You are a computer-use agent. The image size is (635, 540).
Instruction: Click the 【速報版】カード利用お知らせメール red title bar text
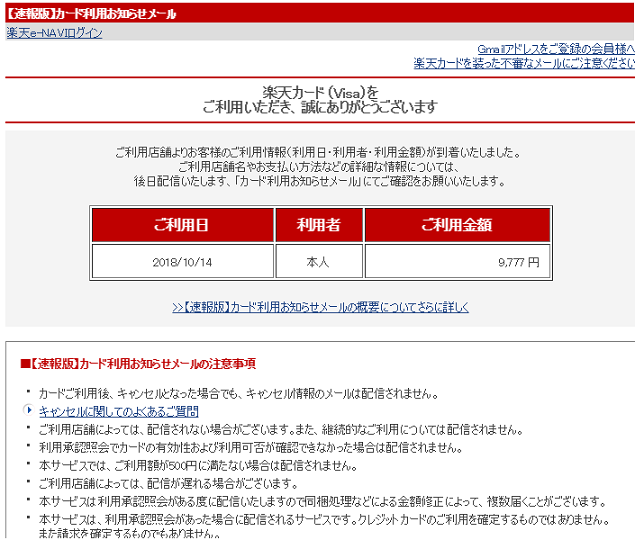(x=91, y=14)
